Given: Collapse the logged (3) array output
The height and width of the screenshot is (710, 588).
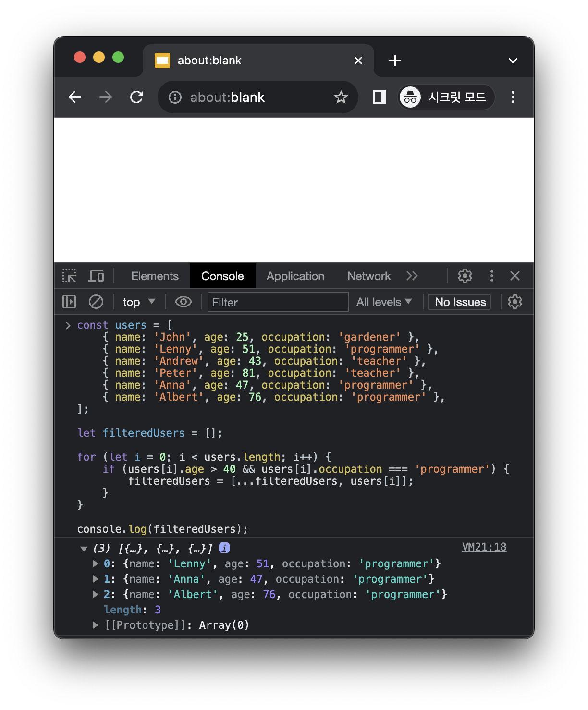Looking at the screenshot, I should (84, 548).
